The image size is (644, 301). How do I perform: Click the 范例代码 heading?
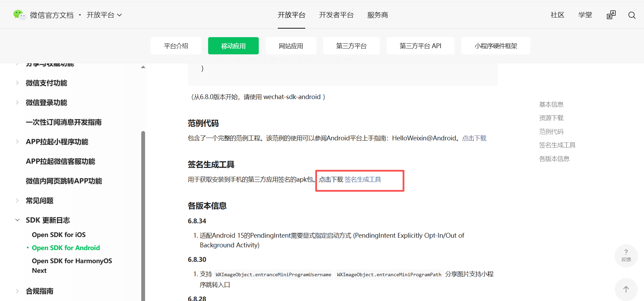(x=203, y=123)
